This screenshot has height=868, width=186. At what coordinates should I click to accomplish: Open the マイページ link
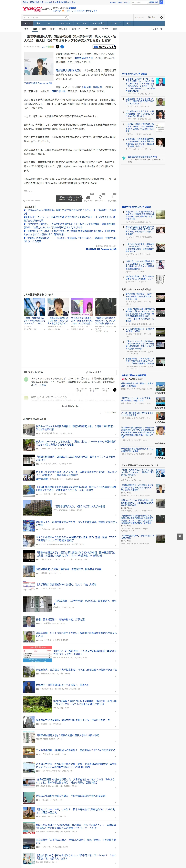pyautogui.click(x=139, y=17)
